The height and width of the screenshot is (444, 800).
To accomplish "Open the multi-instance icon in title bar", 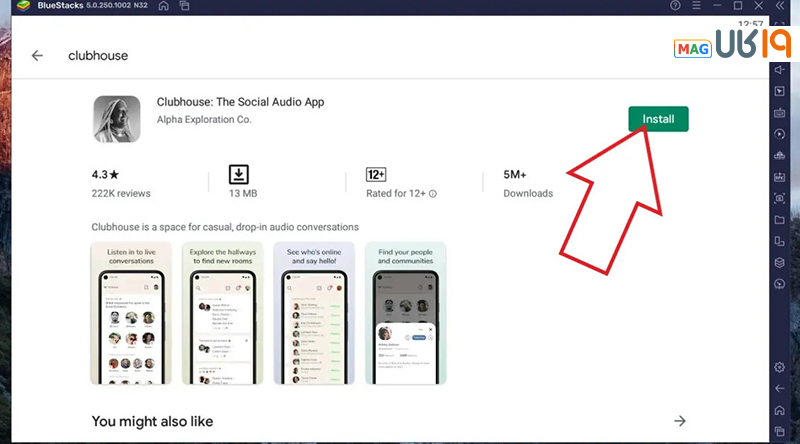I will click(x=184, y=6).
